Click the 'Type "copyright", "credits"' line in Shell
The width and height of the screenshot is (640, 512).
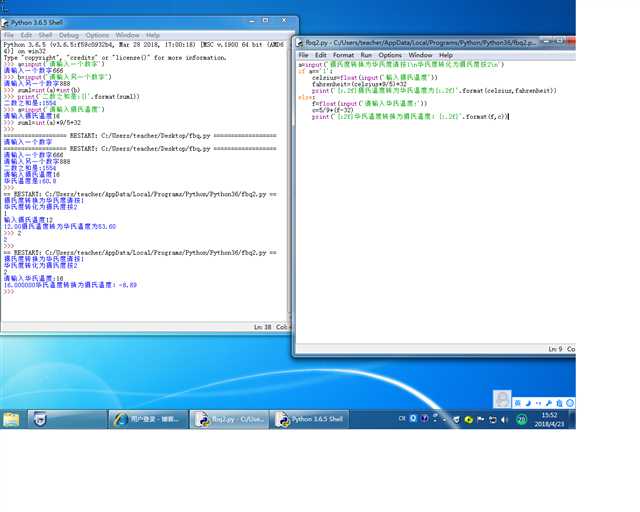click(x=115, y=58)
